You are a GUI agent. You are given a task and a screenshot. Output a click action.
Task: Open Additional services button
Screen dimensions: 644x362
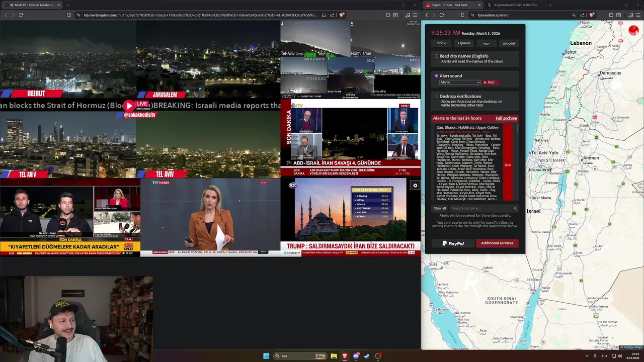pos(497,243)
